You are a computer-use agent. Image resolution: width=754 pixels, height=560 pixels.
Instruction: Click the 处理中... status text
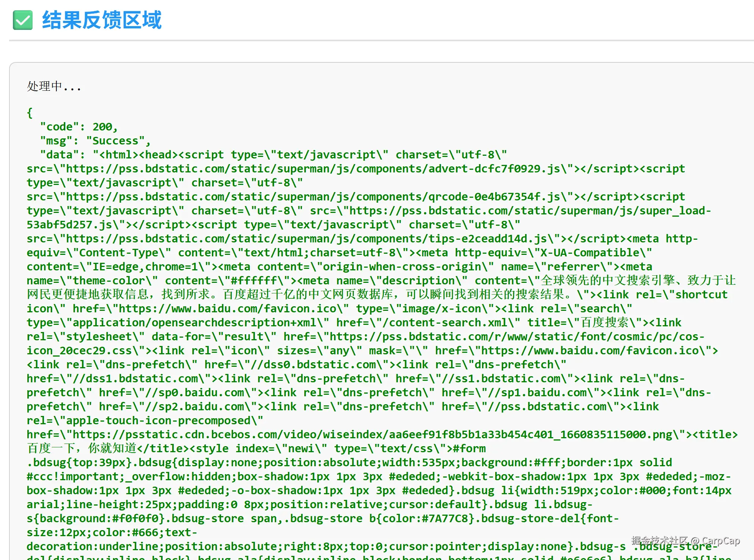pos(54,87)
